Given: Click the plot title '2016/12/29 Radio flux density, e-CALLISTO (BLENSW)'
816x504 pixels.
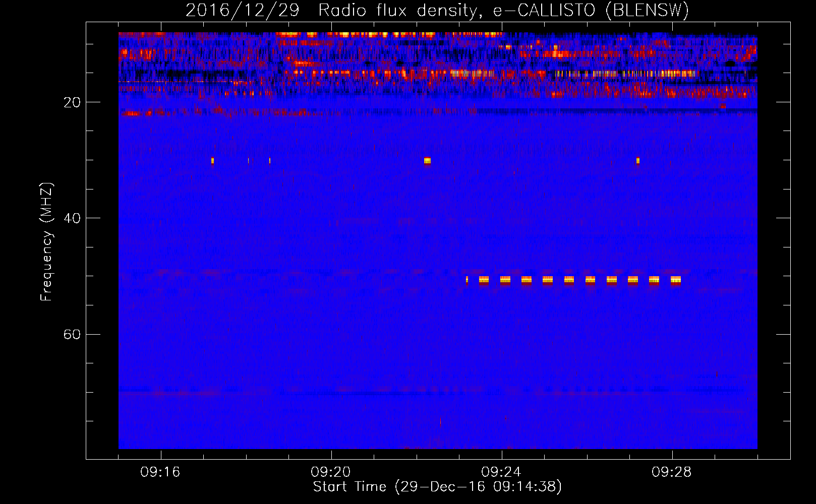Looking at the screenshot, I should pos(437,10).
